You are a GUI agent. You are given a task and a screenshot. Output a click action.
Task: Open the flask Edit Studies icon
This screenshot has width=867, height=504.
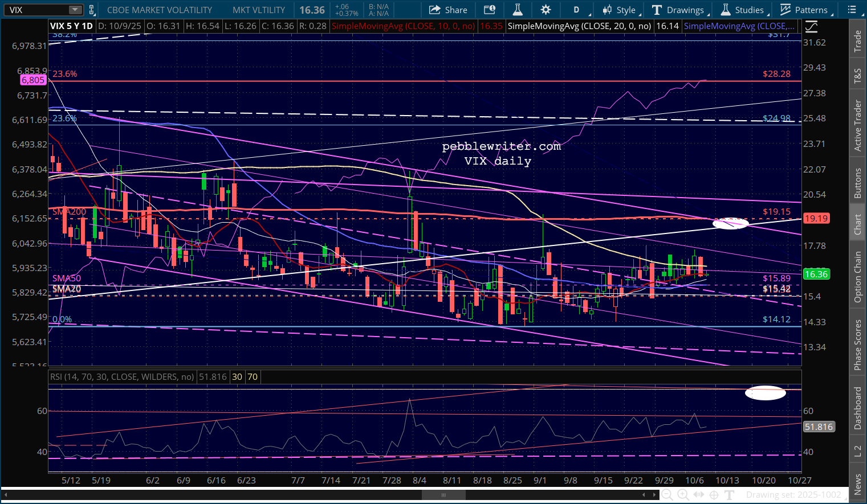pyautogui.click(x=518, y=10)
